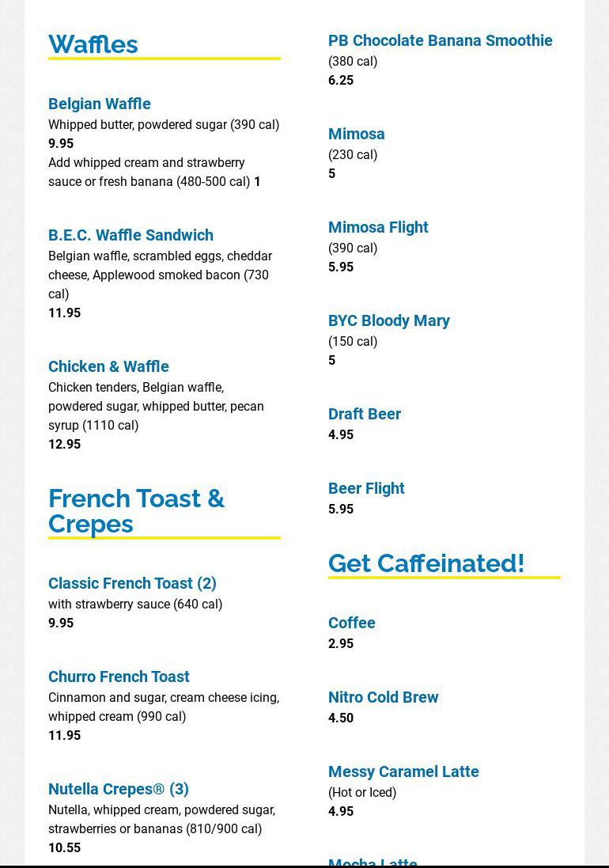Viewport: 609px width, 868px height.
Task: Select the Nitro Cold Brew item
Action: pyautogui.click(x=383, y=697)
